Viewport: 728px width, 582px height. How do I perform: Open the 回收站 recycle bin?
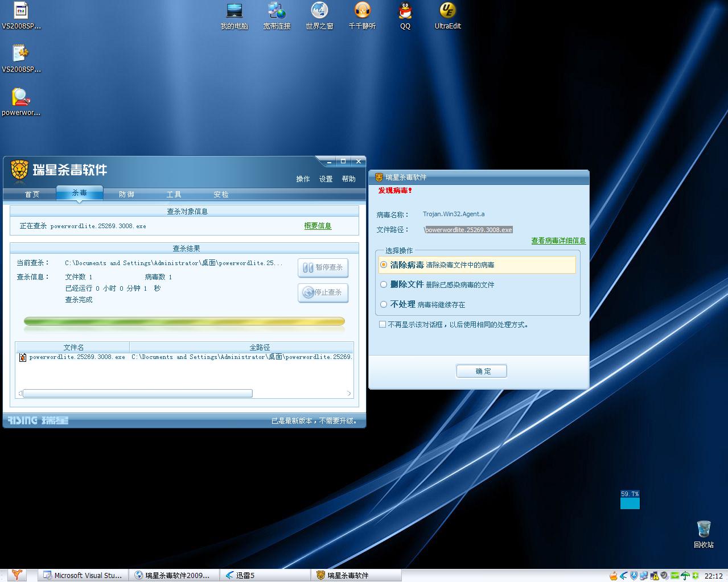point(704,530)
